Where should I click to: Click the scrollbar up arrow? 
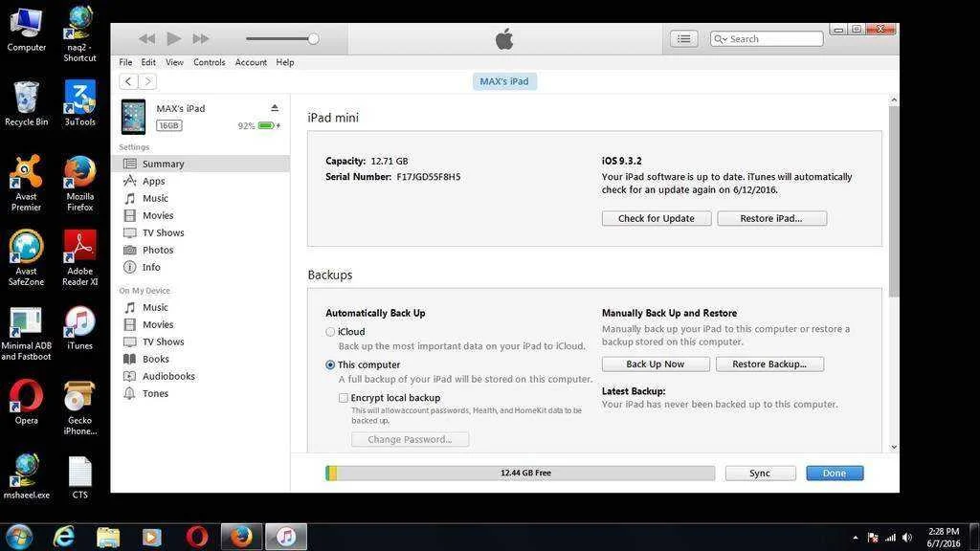[894, 99]
